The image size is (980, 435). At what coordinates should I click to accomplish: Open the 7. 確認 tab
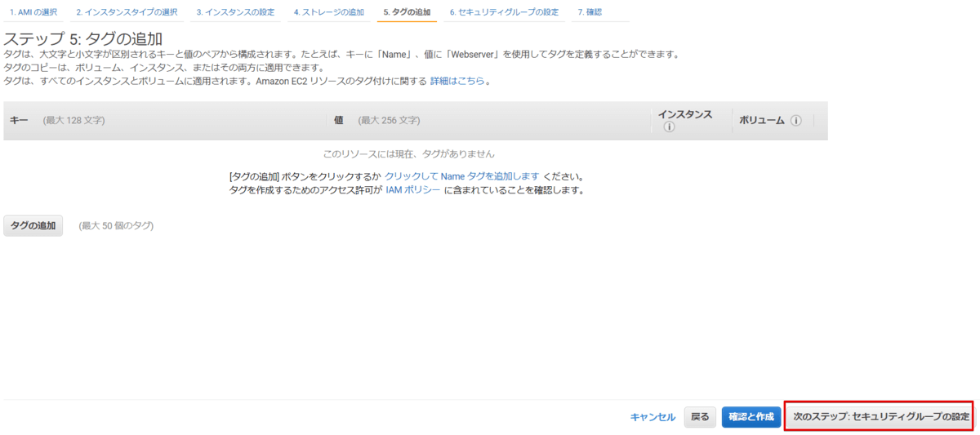(x=590, y=12)
